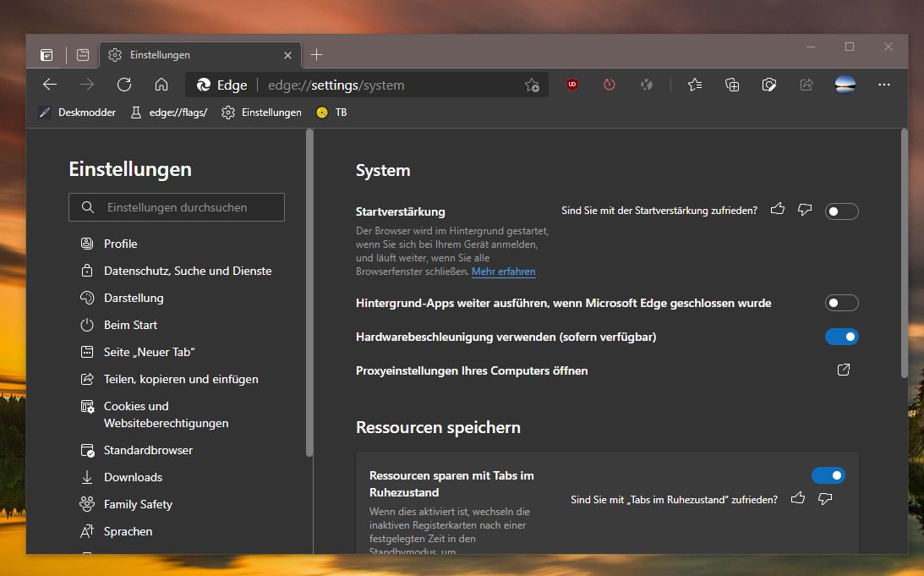Open the Deskmodder bookmark
Viewport: 924px width, 576px height.
(x=78, y=112)
